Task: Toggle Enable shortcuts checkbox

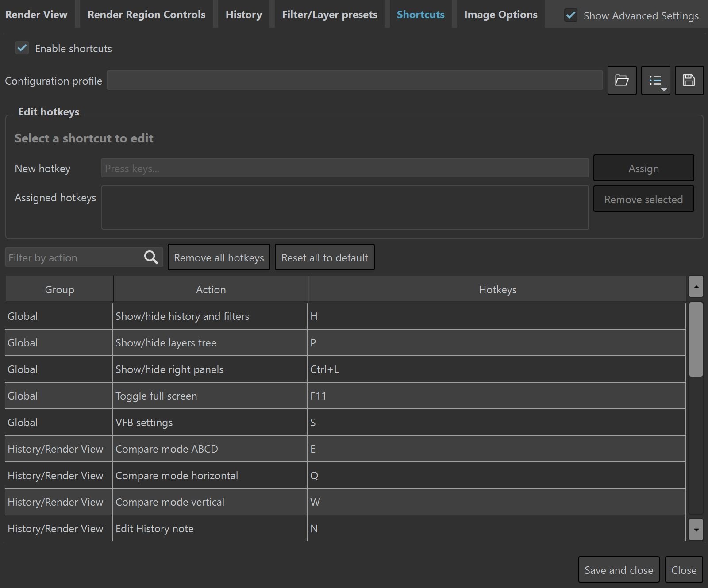Action: click(x=22, y=48)
